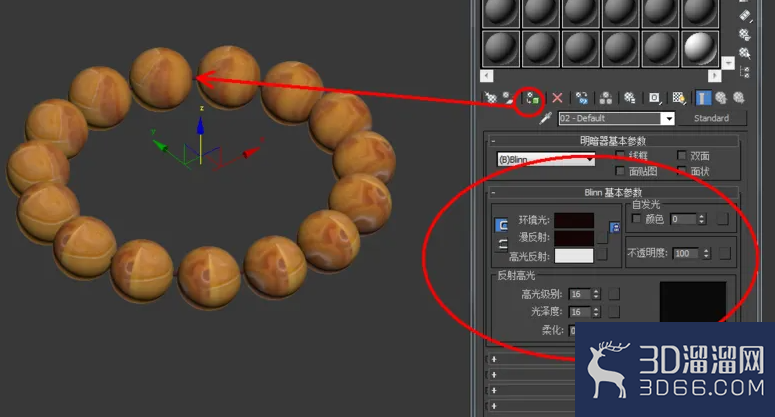The image size is (775, 417).
Task: Click the 高光级别 value field
Action: [580, 294]
